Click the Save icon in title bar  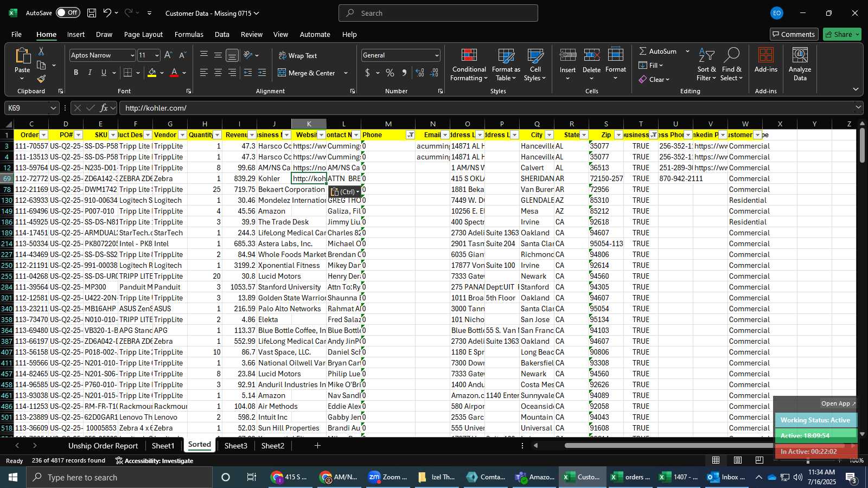point(92,13)
